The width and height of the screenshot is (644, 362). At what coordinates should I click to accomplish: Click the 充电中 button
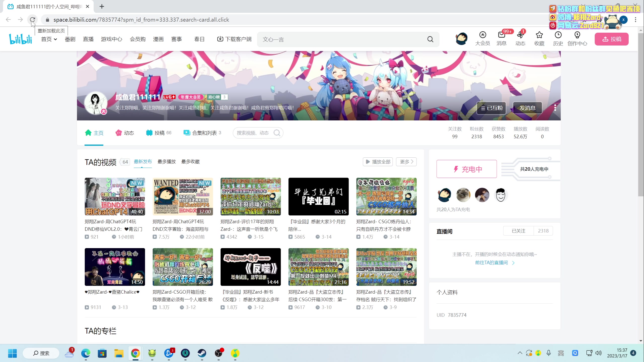[466, 169]
